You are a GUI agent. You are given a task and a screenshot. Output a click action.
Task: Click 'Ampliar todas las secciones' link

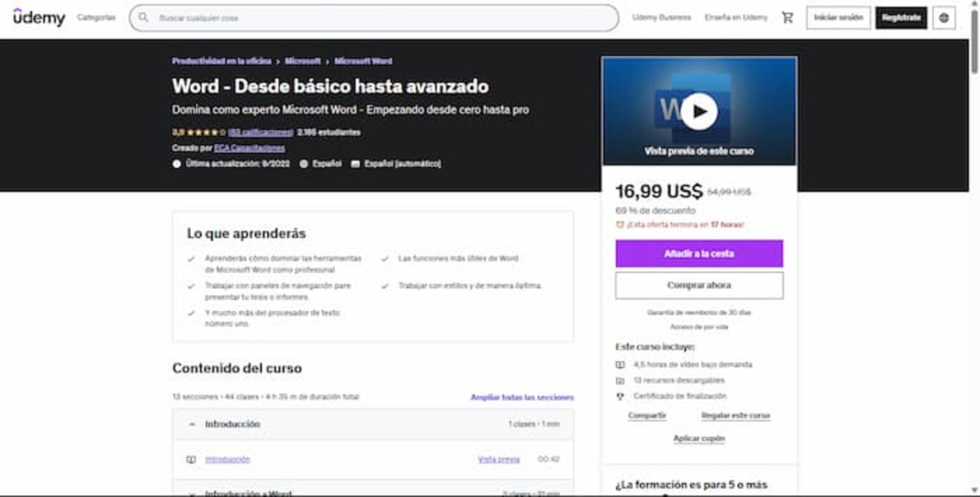pos(522,397)
